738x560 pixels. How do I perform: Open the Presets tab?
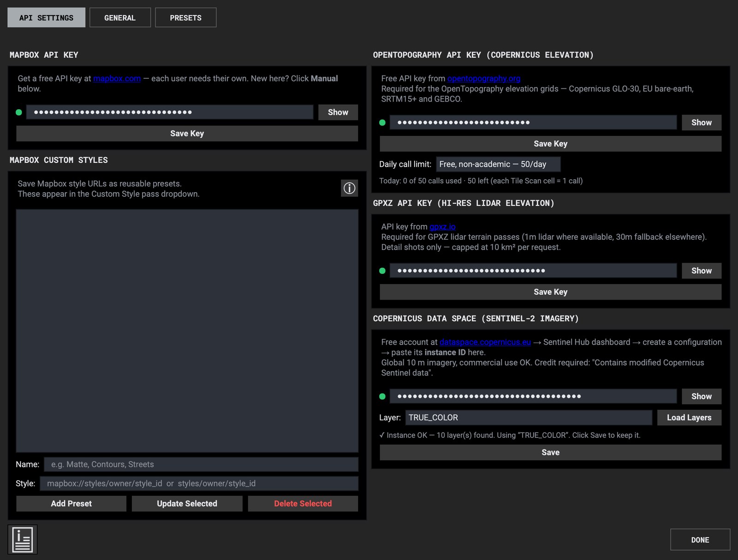(x=185, y=18)
